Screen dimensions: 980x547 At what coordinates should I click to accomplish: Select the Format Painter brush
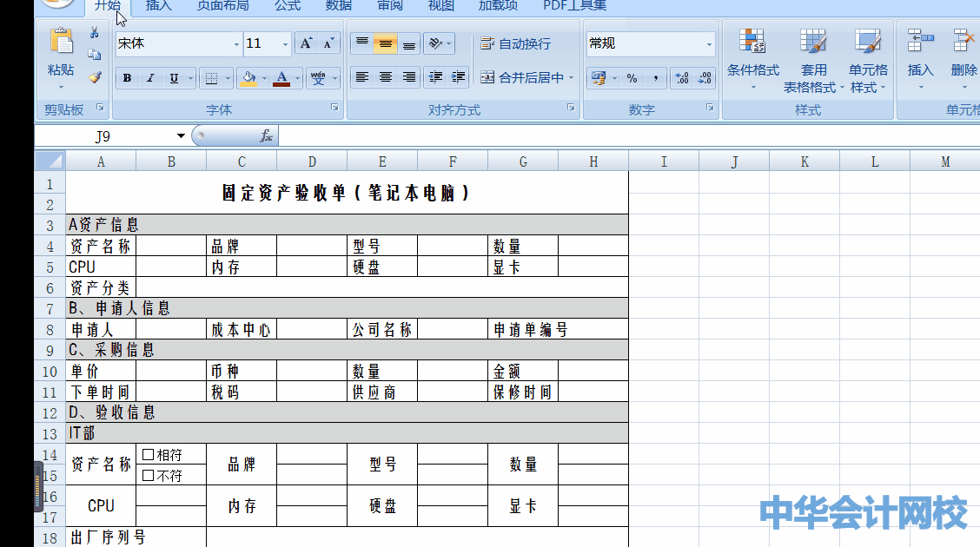point(95,77)
